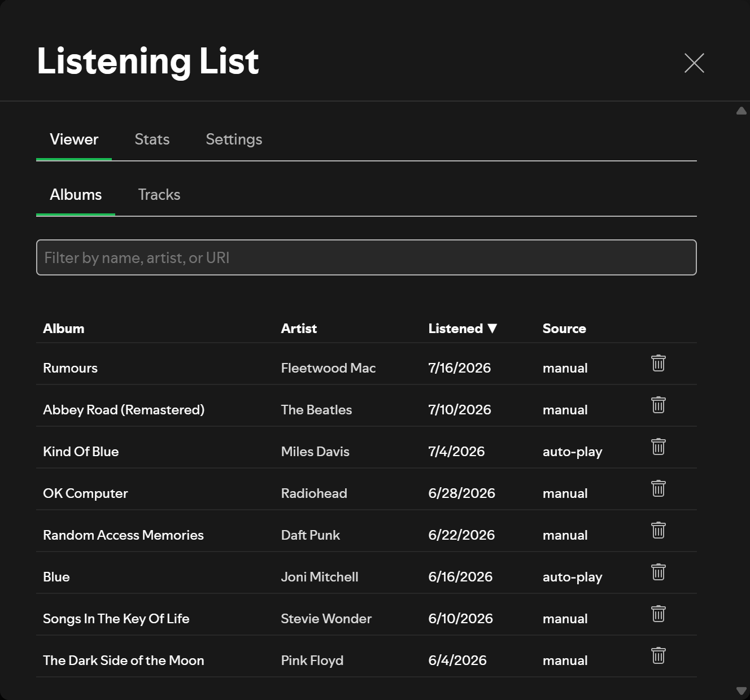The width and height of the screenshot is (750, 700).
Task: Delete The Dark Side of the Moon
Action: (659, 655)
